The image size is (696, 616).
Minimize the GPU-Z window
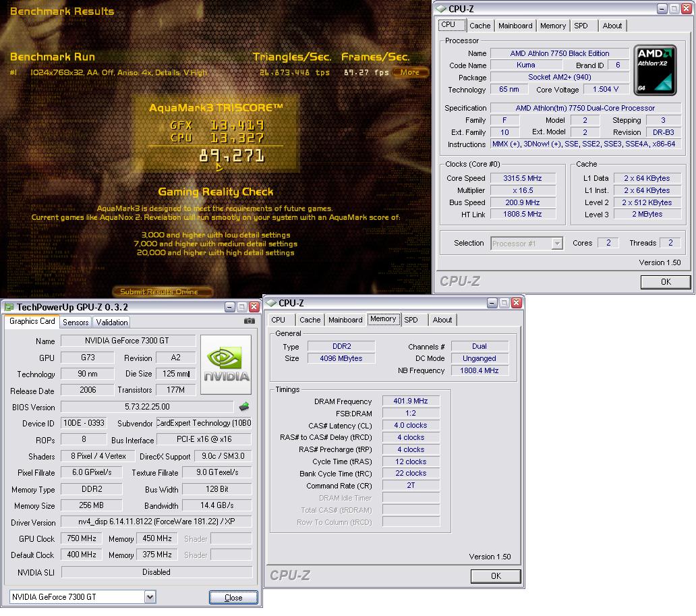coord(229,307)
